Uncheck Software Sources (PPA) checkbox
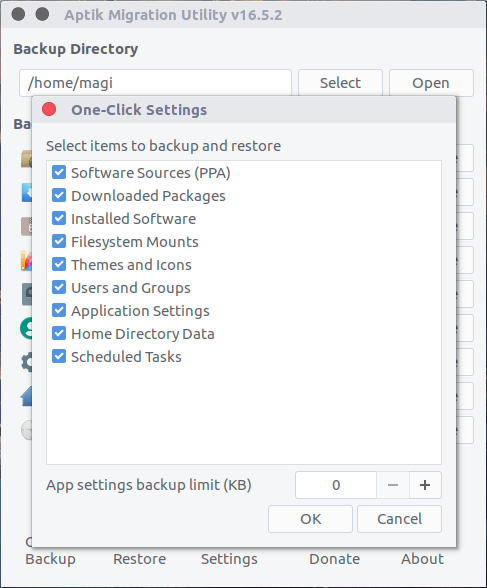This screenshot has width=487, height=588. click(59, 172)
